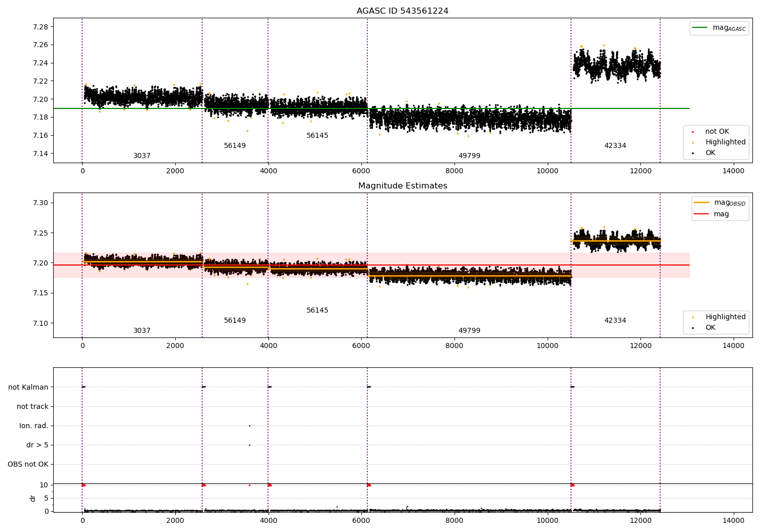The image size is (760, 532).
Task: Click the 'not track' axis label
Action: pos(32,407)
